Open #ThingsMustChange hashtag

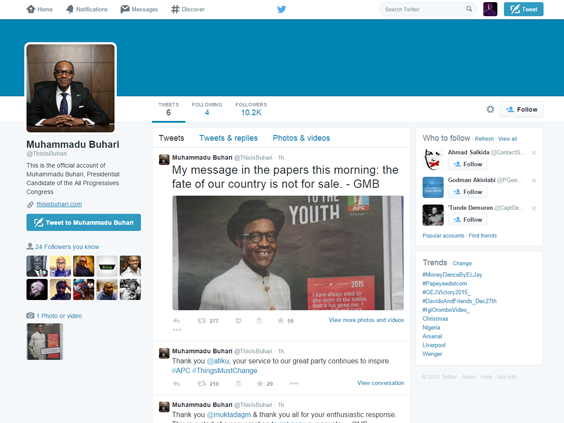[225, 370]
